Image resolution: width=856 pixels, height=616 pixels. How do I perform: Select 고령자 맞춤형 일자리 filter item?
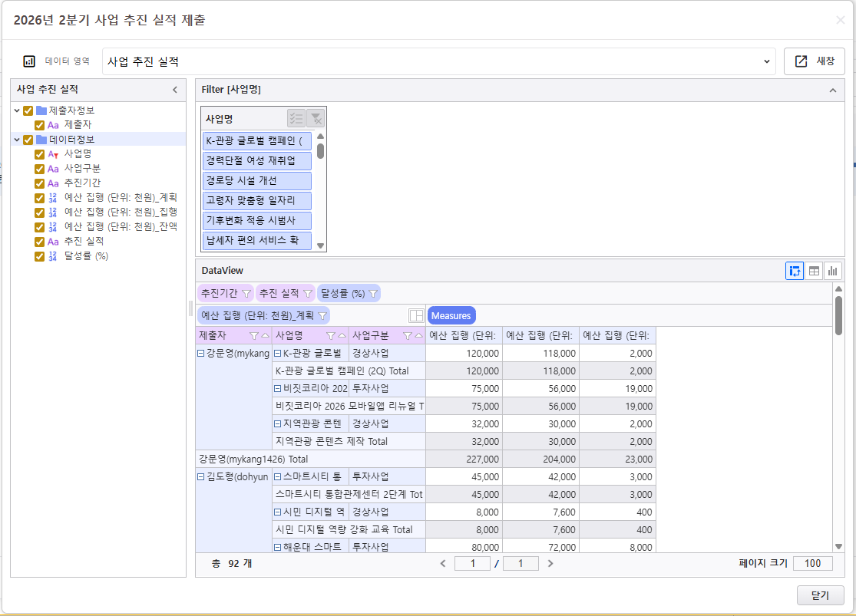[257, 201]
